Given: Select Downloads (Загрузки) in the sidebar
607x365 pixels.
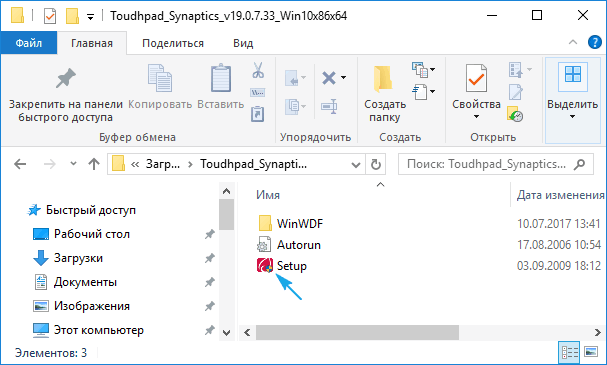Looking at the screenshot, I should coord(78,258).
